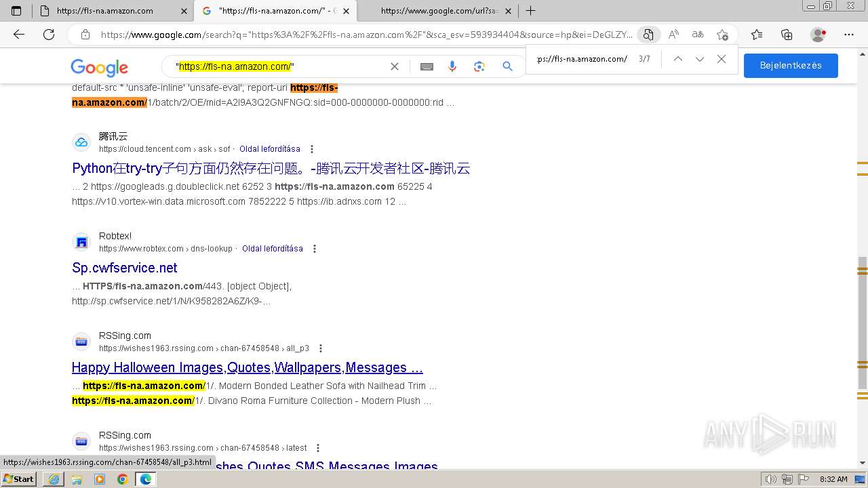Open the Immersive Reader translate icon
868x488 pixels.
(698, 35)
